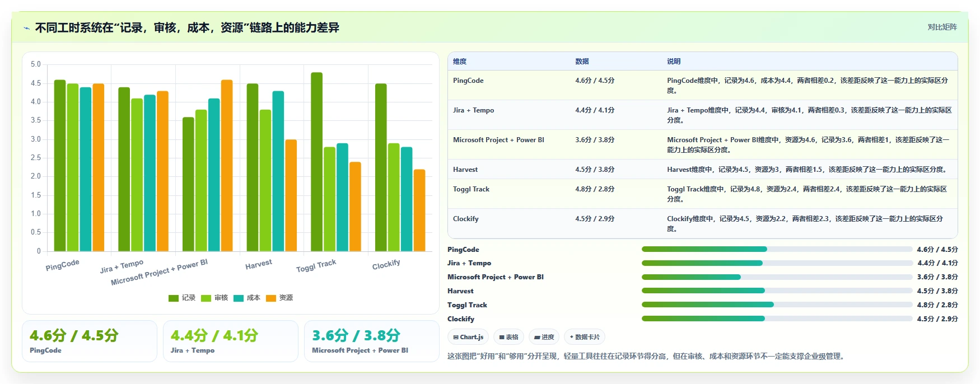Open the Microsoft Project + Power BI stat card
The width and height of the screenshot is (980, 384).
click(x=372, y=341)
